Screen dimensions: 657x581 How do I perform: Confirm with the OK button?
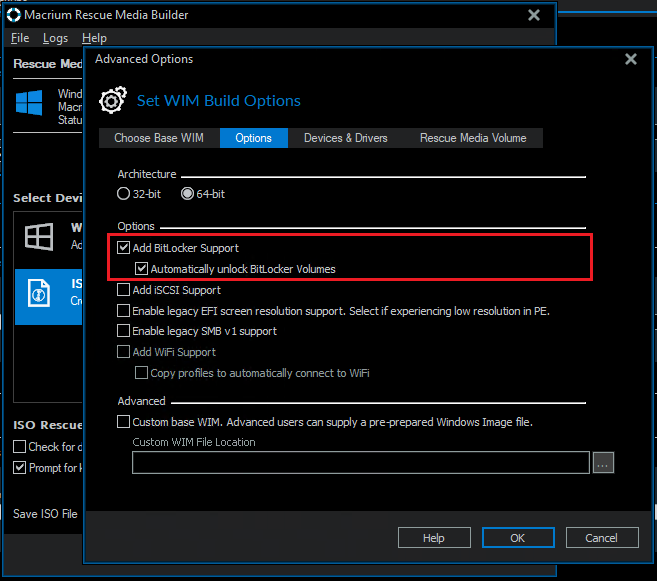[518, 537]
